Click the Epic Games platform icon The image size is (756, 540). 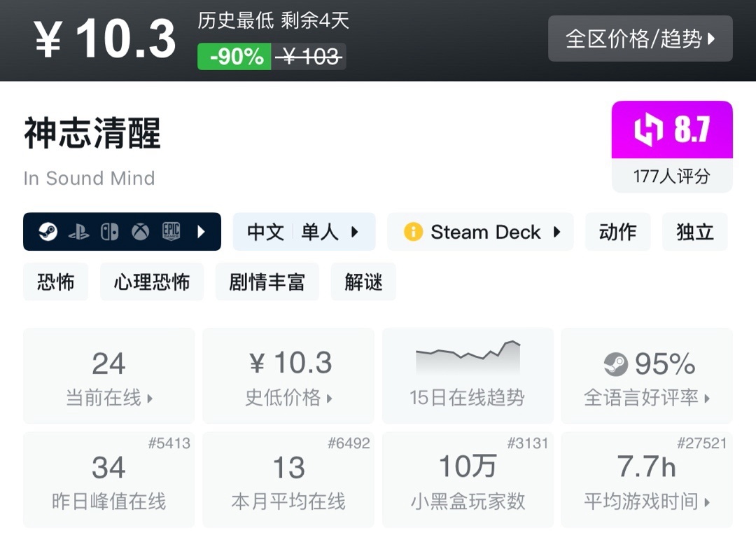click(x=171, y=232)
